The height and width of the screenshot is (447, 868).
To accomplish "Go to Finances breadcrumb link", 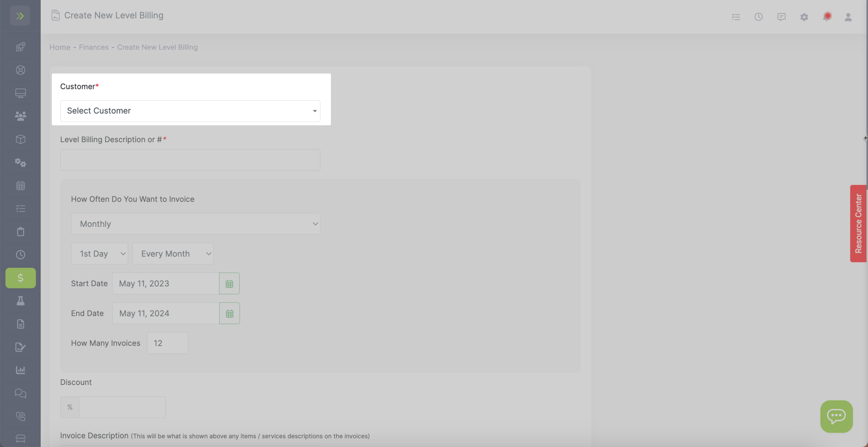I will (94, 47).
